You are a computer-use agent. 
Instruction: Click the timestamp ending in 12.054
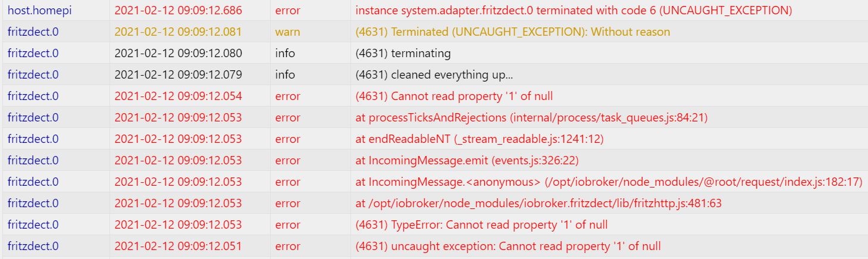click(178, 96)
